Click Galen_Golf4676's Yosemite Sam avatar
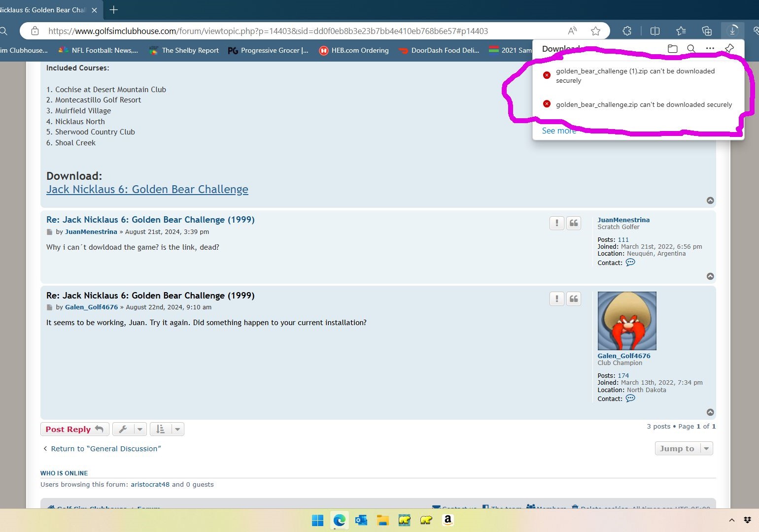Image resolution: width=759 pixels, height=532 pixels. pyautogui.click(x=627, y=321)
